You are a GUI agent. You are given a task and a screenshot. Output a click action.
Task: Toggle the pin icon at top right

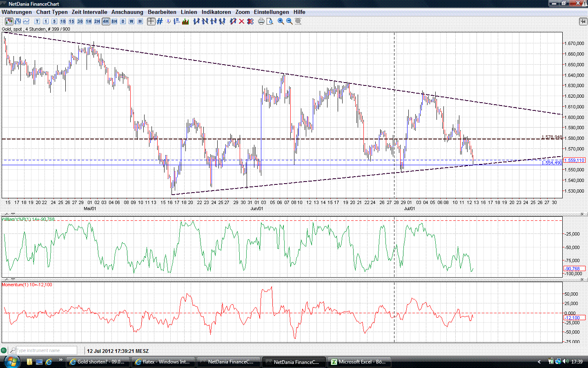[583, 21]
